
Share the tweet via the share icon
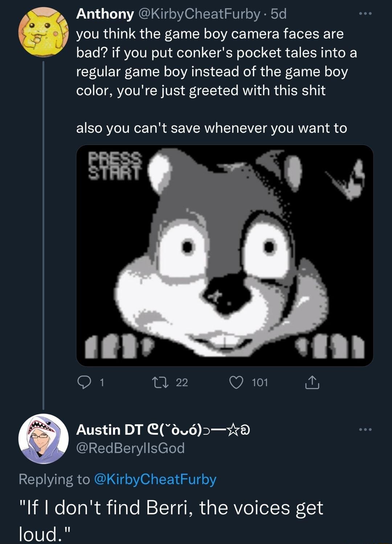click(312, 383)
